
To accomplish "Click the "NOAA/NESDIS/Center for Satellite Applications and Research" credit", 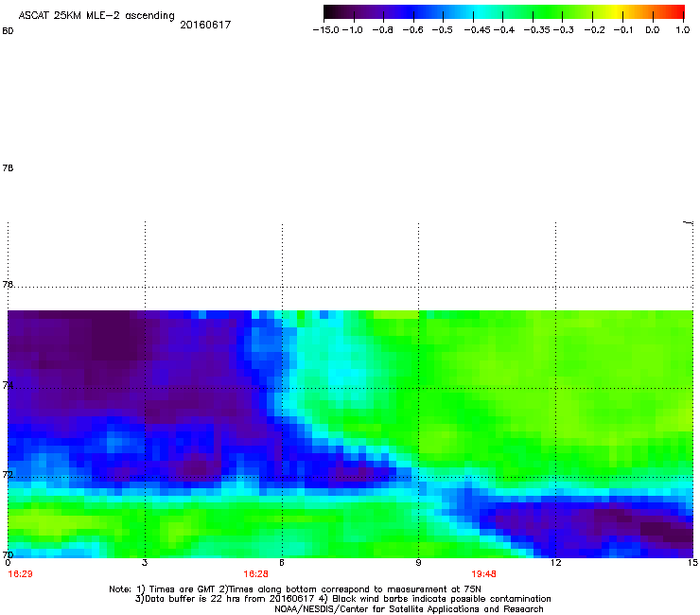I will click(x=409, y=609).
